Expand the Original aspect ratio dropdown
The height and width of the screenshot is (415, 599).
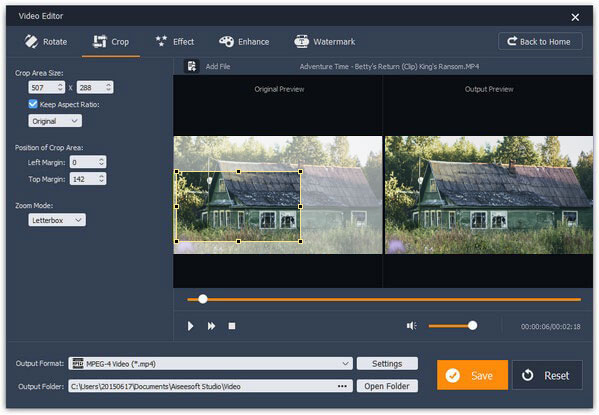pos(55,121)
